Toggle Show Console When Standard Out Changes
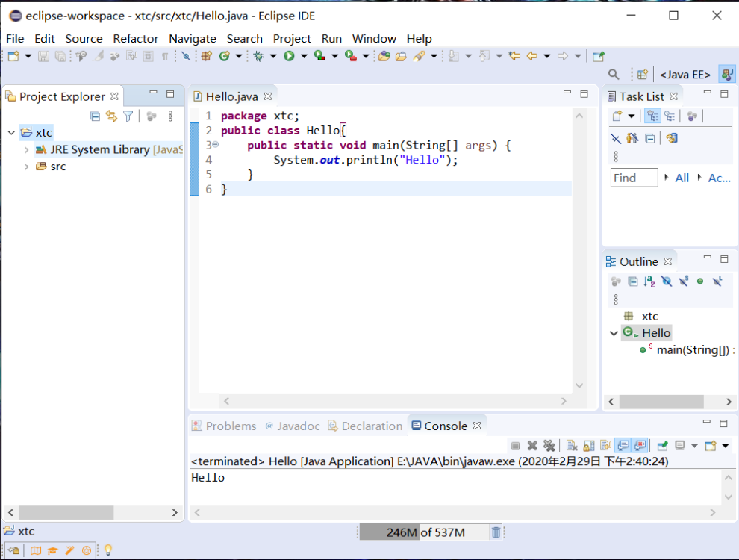The width and height of the screenshot is (739, 560). click(623, 445)
